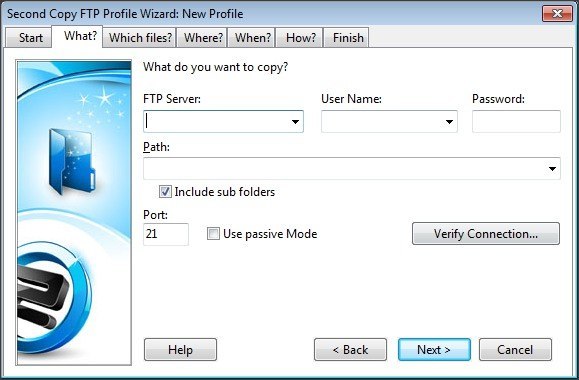This screenshot has height=380, width=579.
Task: Cancel the profile wizard
Action: coord(515,349)
